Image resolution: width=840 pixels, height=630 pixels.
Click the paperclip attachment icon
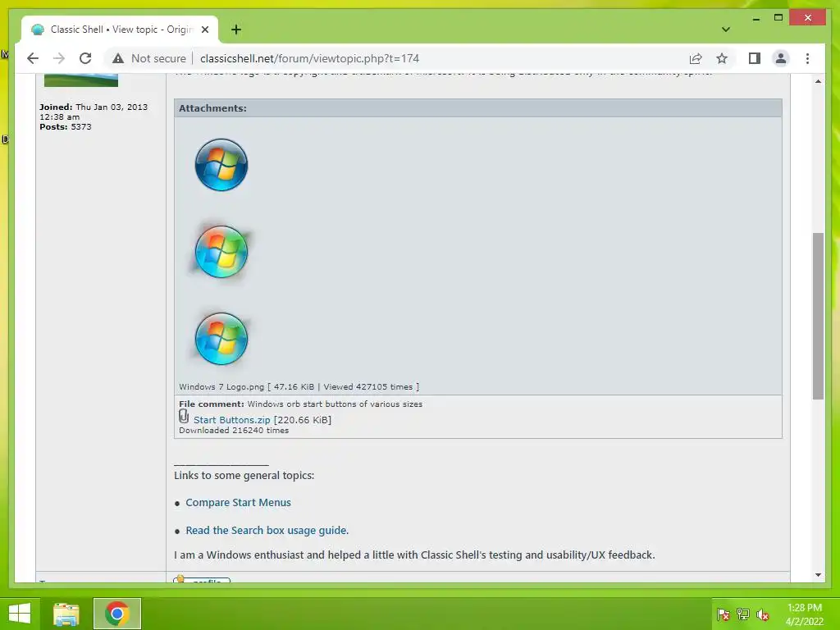click(184, 417)
